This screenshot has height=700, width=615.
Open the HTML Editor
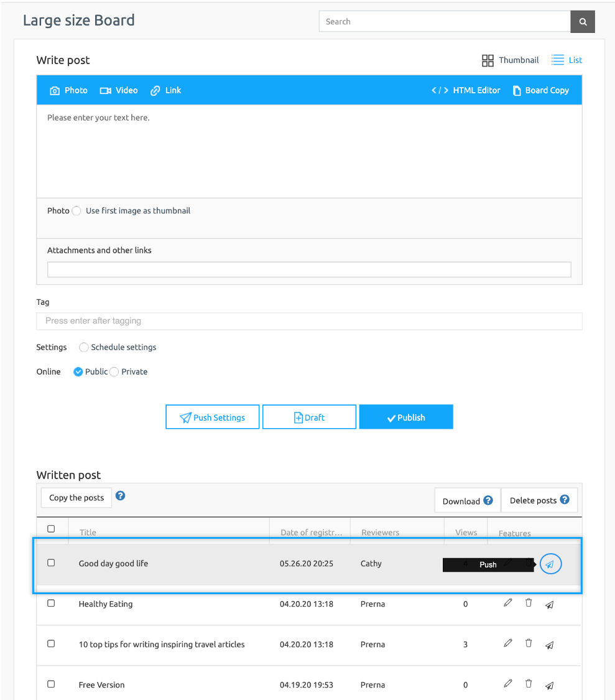coord(466,90)
